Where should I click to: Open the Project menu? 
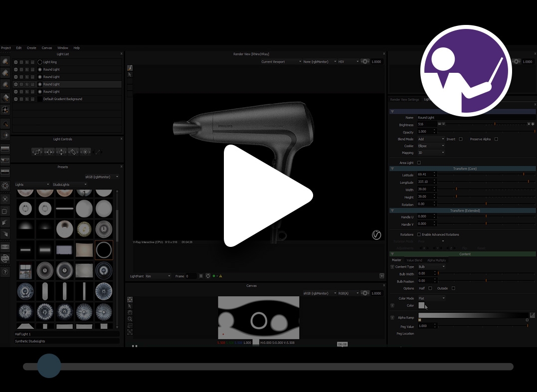(6, 48)
